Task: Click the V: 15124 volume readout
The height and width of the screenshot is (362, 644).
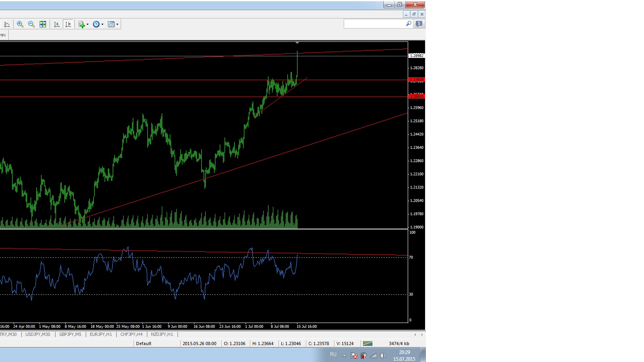Action: 345,343
